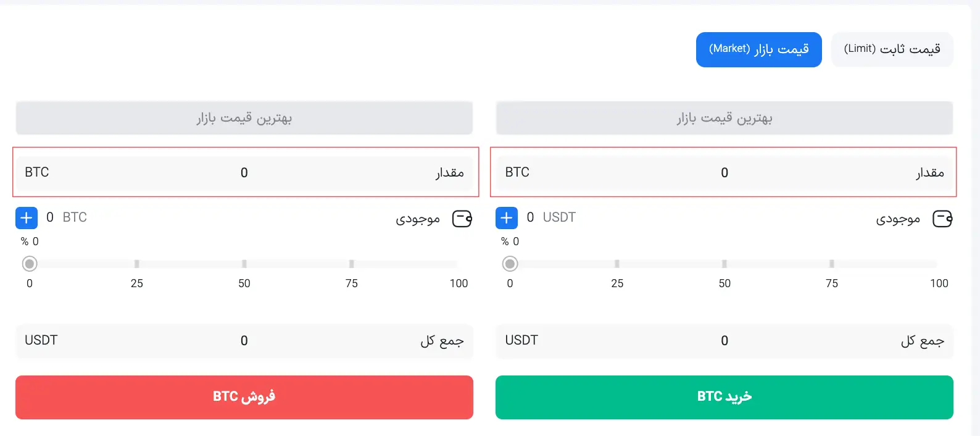Click the sell total USDT field

244,341
